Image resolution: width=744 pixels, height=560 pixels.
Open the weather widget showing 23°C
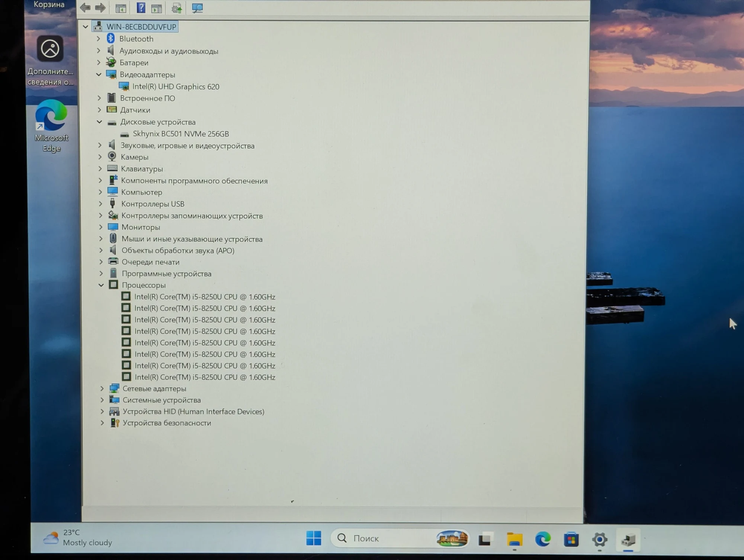coord(77,538)
